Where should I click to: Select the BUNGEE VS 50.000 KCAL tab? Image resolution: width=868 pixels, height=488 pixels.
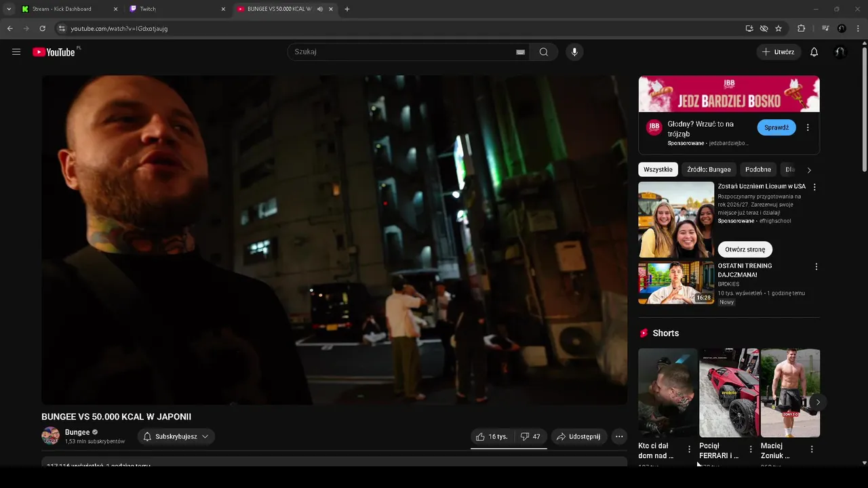click(285, 9)
